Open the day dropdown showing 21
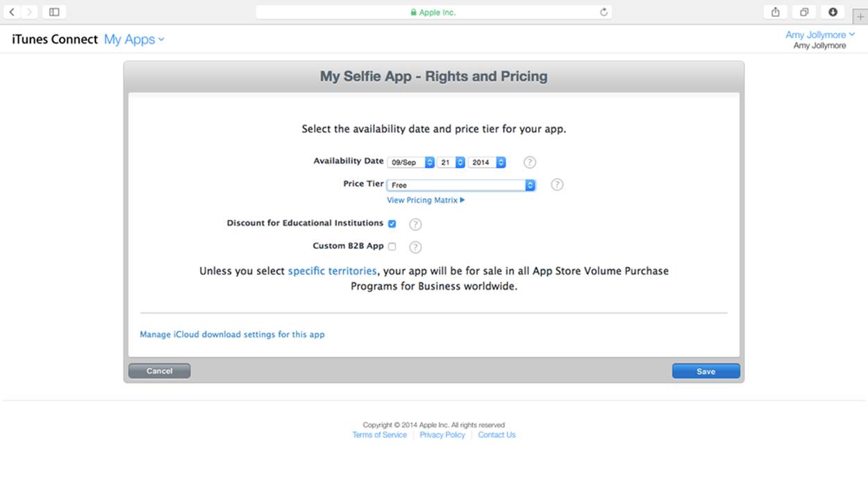Image resolution: width=868 pixels, height=487 pixels. (x=451, y=162)
